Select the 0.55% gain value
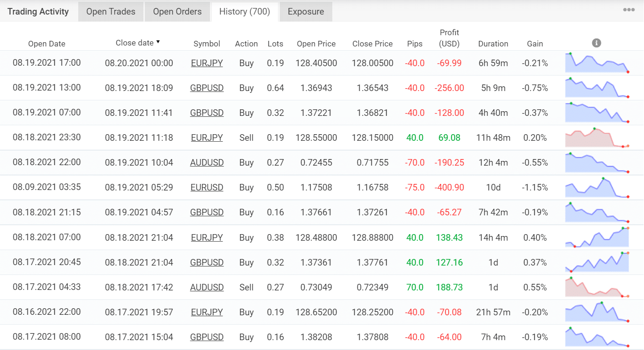The width and height of the screenshot is (644, 350). 535,287
